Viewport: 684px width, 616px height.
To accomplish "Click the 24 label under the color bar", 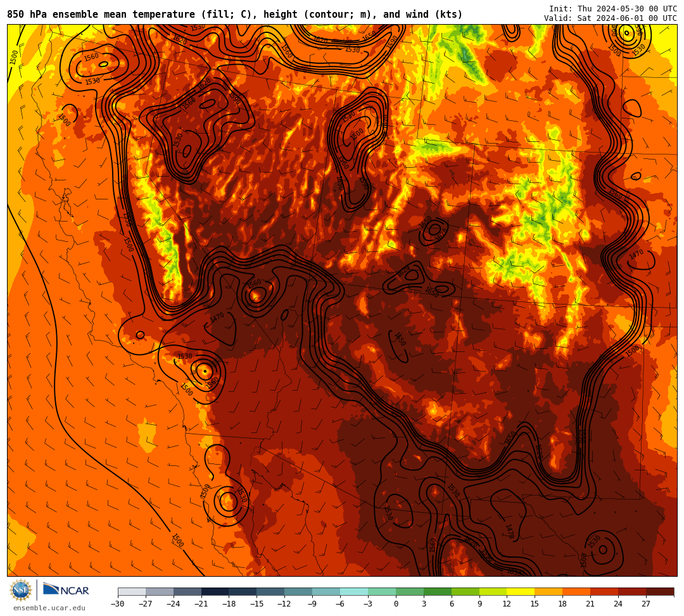I will coord(619,604).
